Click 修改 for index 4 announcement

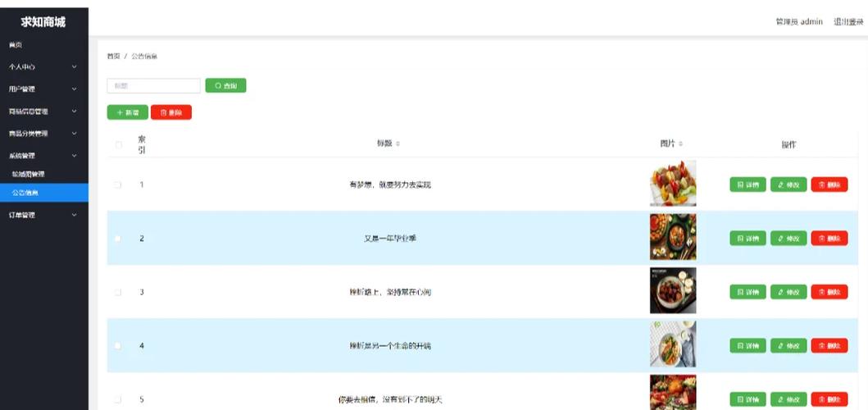pos(788,346)
